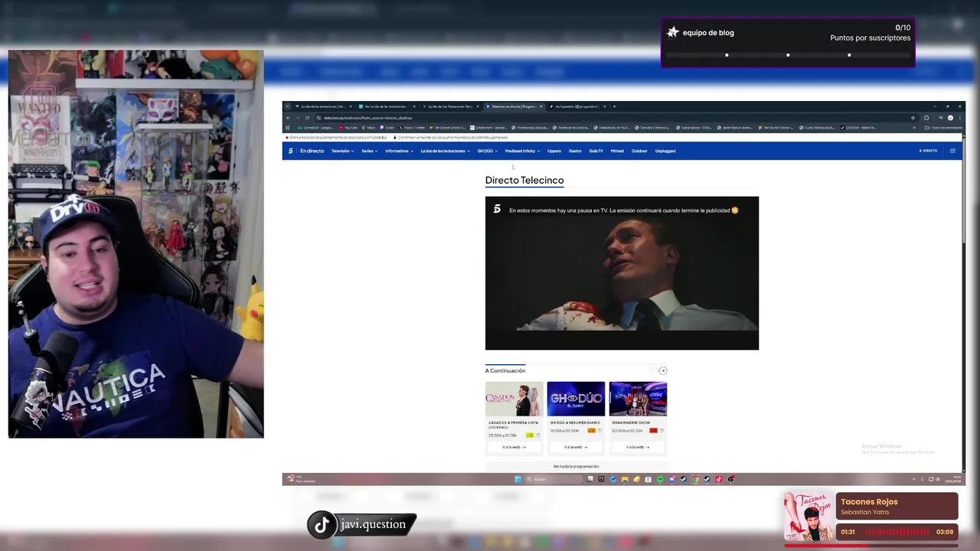
Task: Open the hamburger menu on Telecinco header
Action: [952, 151]
